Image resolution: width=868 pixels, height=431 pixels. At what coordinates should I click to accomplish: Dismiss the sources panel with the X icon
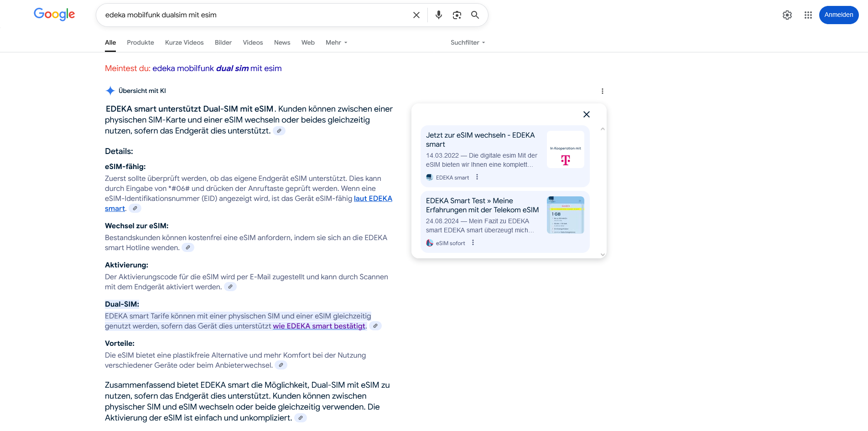pos(586,114)
